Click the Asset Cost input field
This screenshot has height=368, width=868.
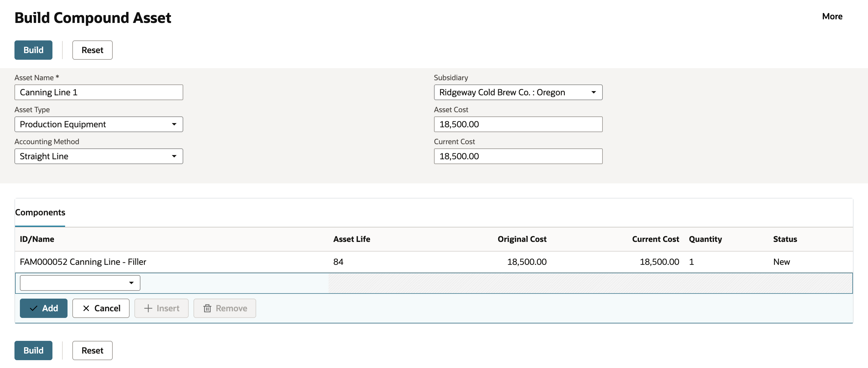click(x=518, y=124)
